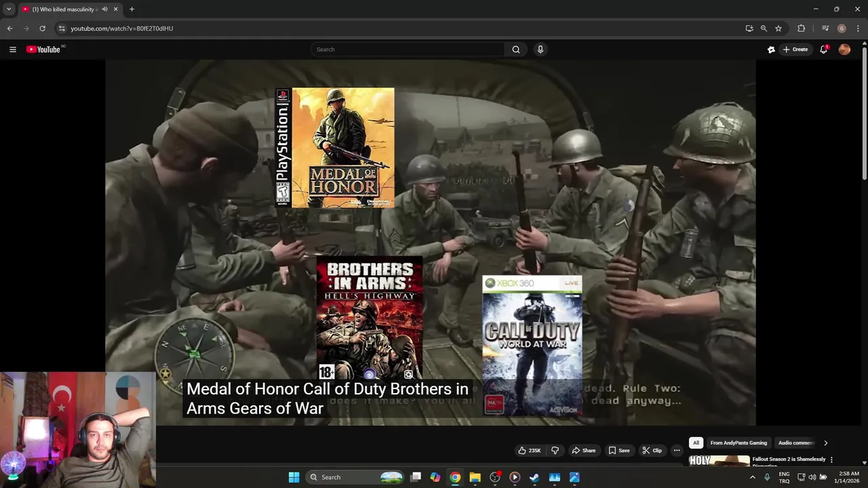Clip the video
This screenshot has height=488, width=868.
pos(652,450)
